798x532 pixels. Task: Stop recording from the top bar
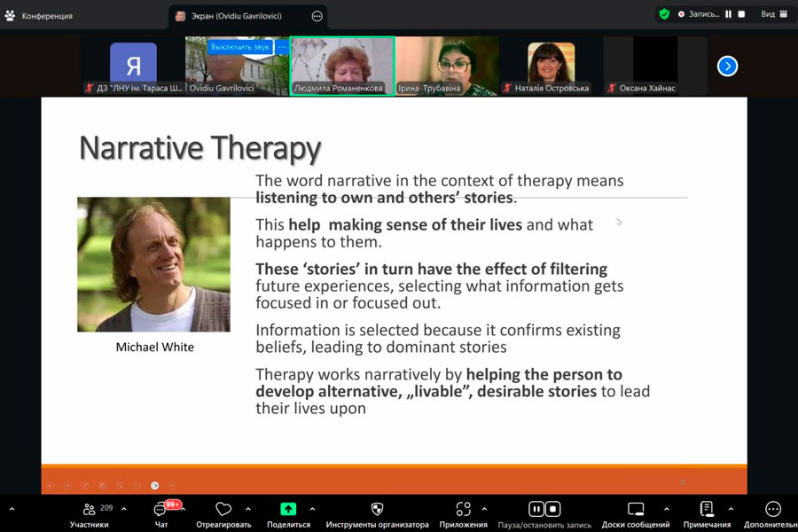(x=741, y=14)
